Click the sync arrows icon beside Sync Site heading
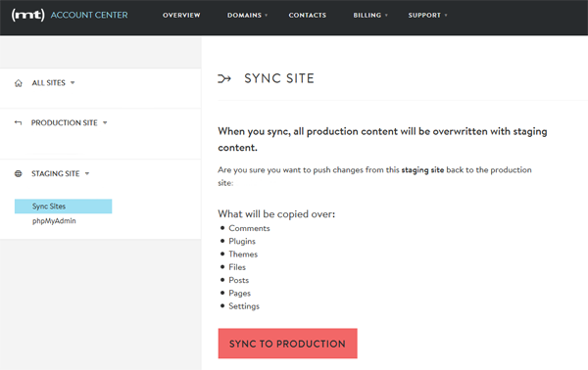Viewport: 588px width, 370px height. click(x=224, y=78)
